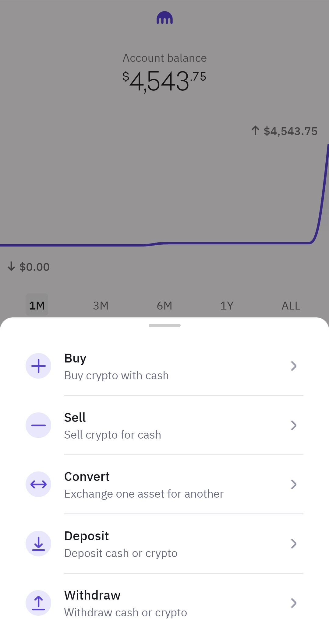Viewport: 329px width, 644px height.
Task: Switch chart to 3M range
Action: coord(101,305)
